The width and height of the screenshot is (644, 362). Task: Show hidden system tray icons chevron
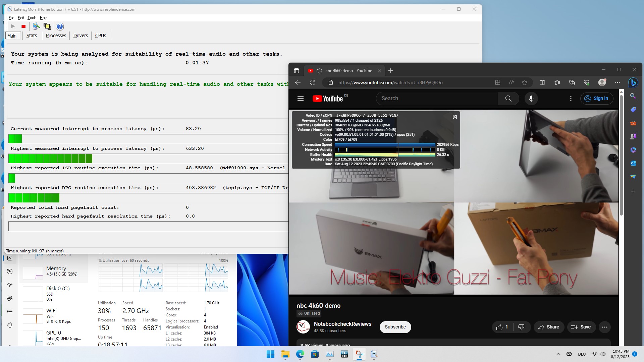click(x=558, y=354)
